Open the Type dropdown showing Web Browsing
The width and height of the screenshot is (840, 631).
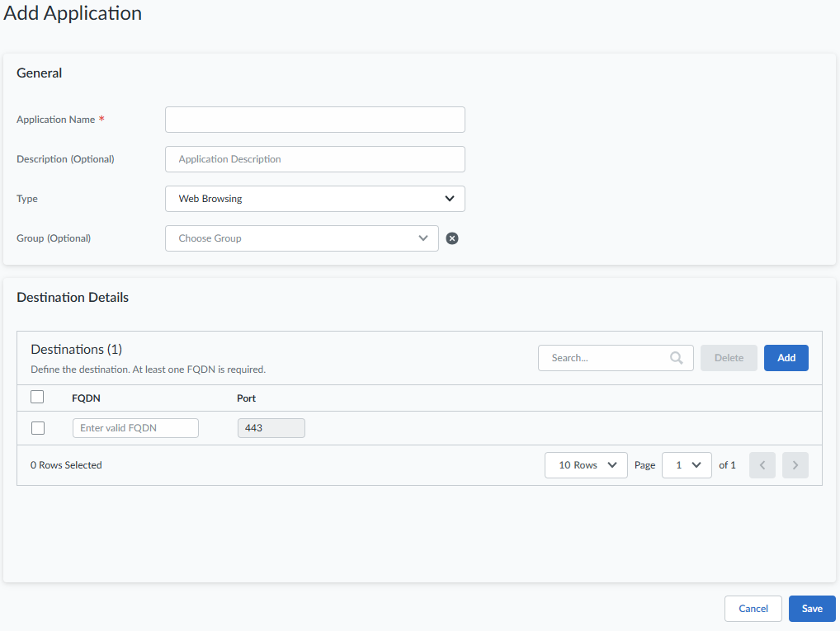coord(315,199)
